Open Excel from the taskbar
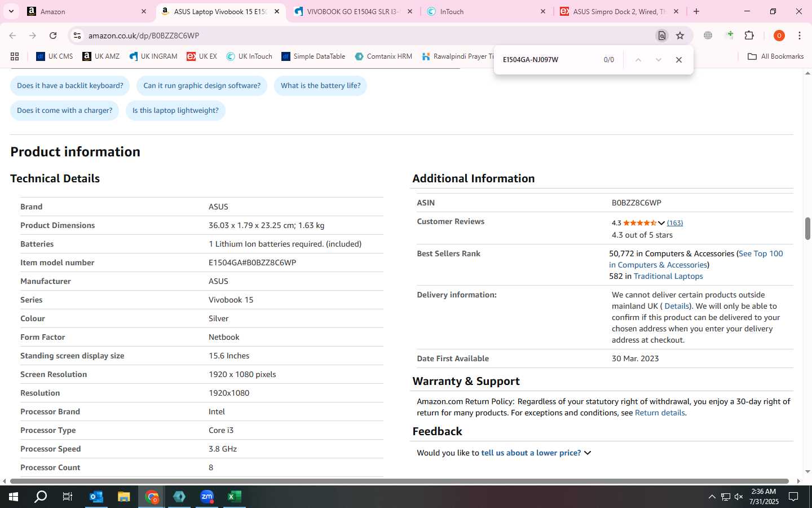Viewport: 812px width, 508px height. tap(235, 497)
